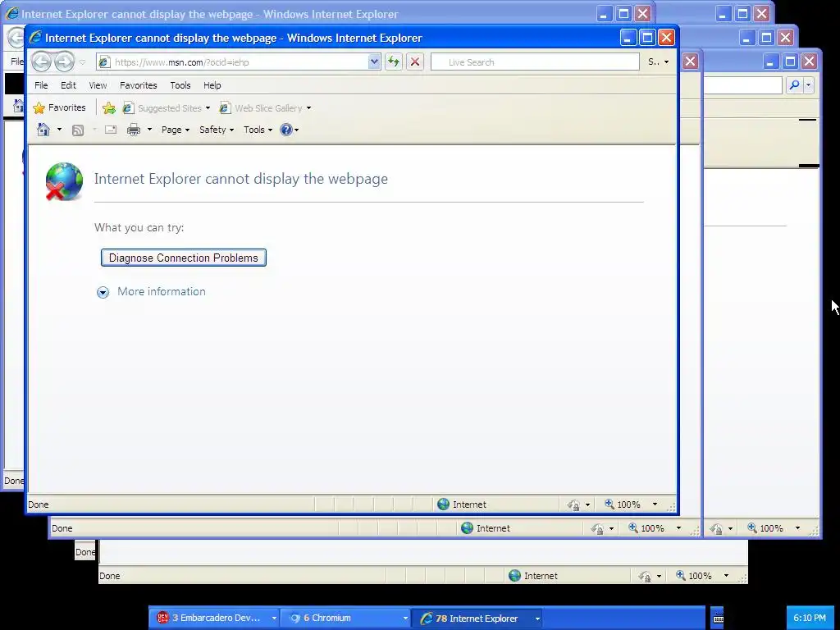Open the Tools menu in menu bar
This screenshot has height=630, width=840.
180,85
